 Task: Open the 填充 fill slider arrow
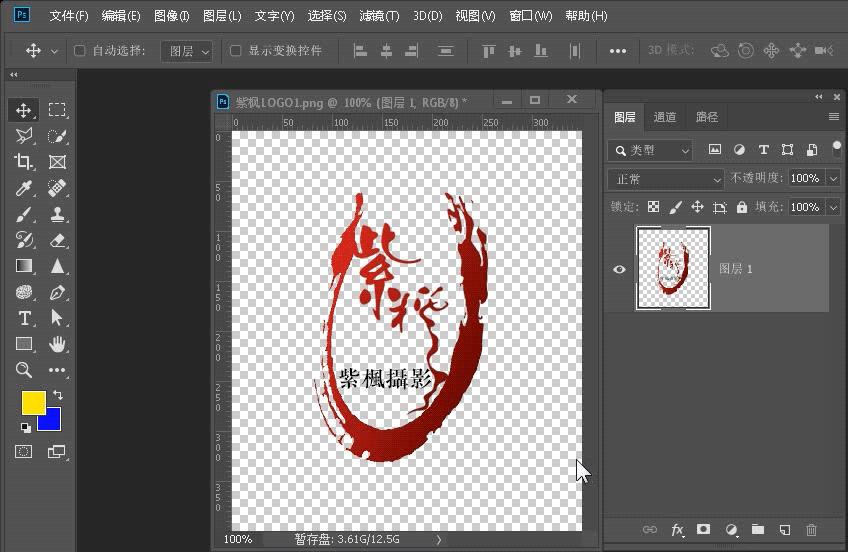tap(833, 208)
